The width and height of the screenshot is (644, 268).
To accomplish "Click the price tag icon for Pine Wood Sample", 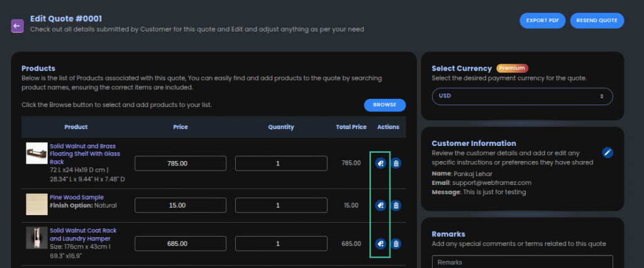I will click(x=380, y=205).
